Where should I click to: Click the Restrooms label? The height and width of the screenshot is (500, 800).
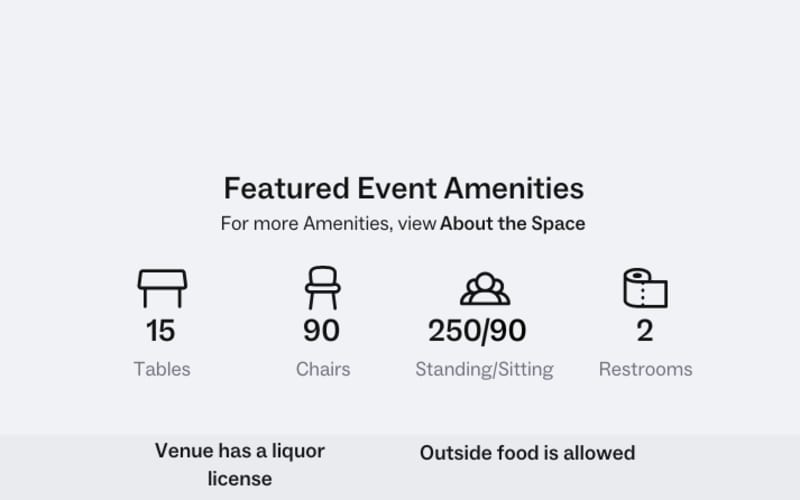tap(645, 369)
